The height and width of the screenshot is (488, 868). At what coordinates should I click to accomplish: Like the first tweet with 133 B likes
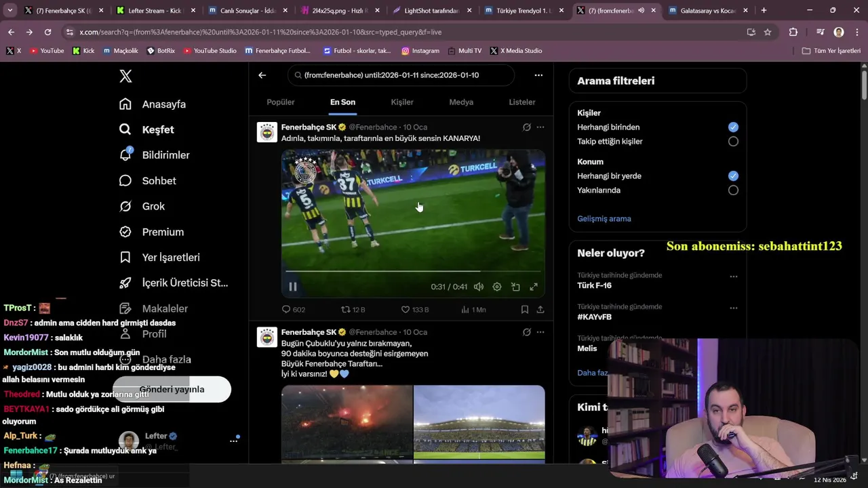[414, 310]
